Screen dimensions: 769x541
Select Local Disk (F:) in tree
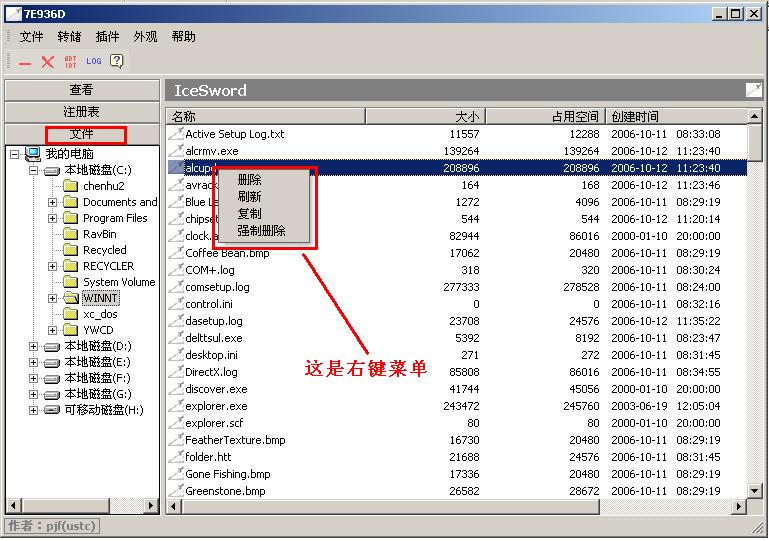pyautogui.click(x=97, y=378)
